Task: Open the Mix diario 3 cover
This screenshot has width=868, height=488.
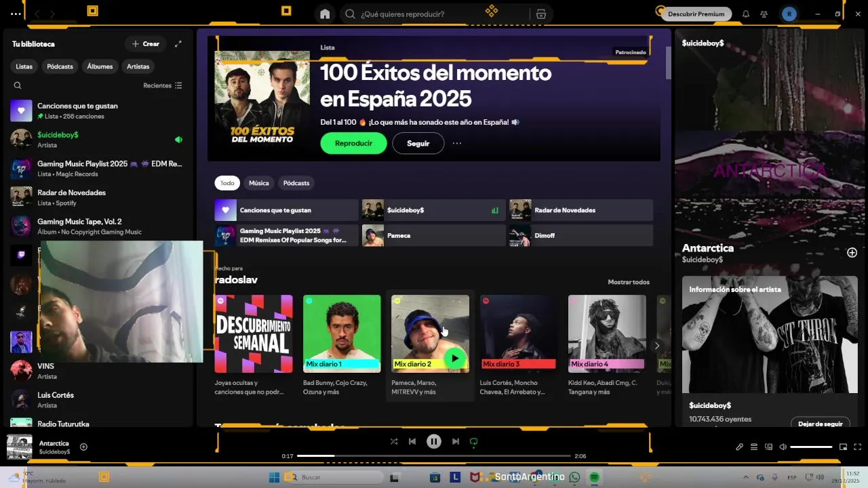Action: click(x=519, y=333)
